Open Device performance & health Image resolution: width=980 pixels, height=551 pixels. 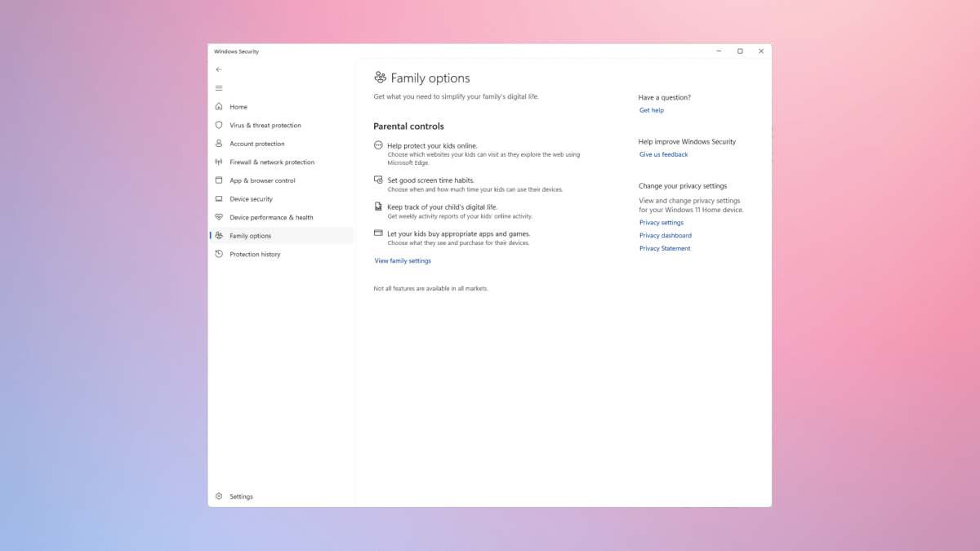(x=281, y=217)
